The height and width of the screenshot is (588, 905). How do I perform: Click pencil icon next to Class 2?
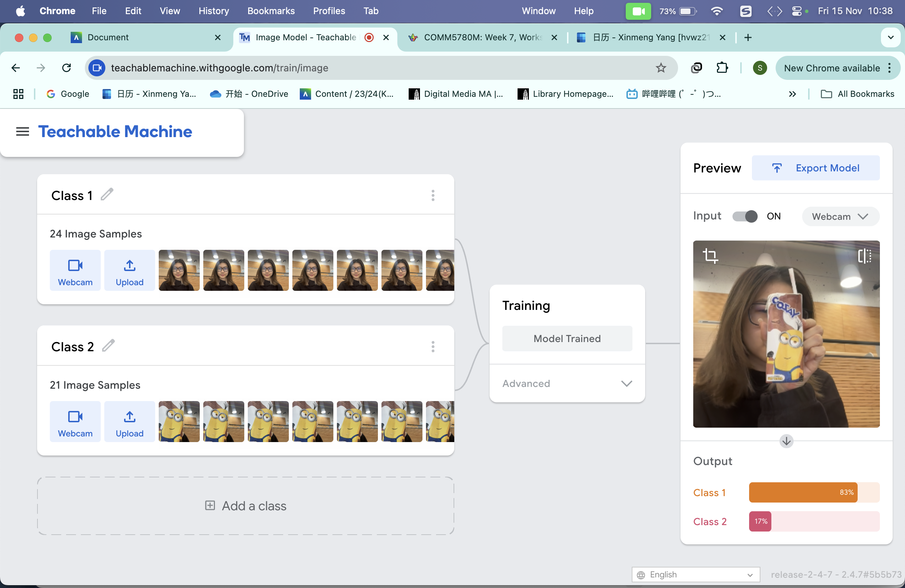109,346
